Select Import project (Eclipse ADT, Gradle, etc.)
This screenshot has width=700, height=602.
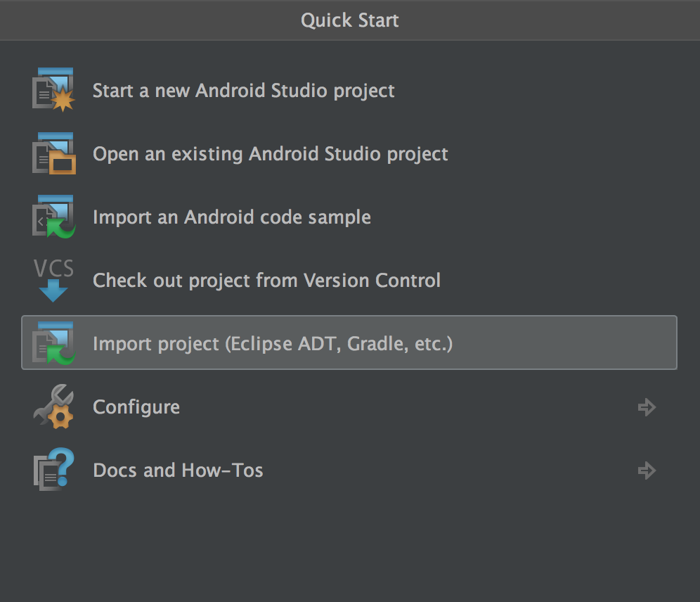click(349, 342)
